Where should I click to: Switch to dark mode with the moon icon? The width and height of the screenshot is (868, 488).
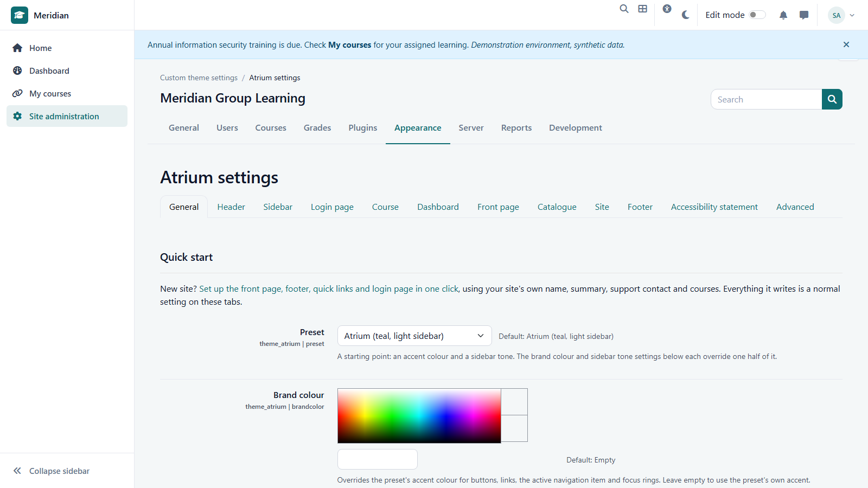pos(686,15)
